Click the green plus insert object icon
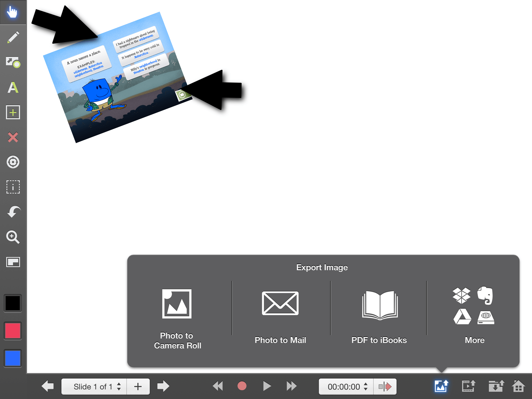532x399 pixels. tap(13, 112)
